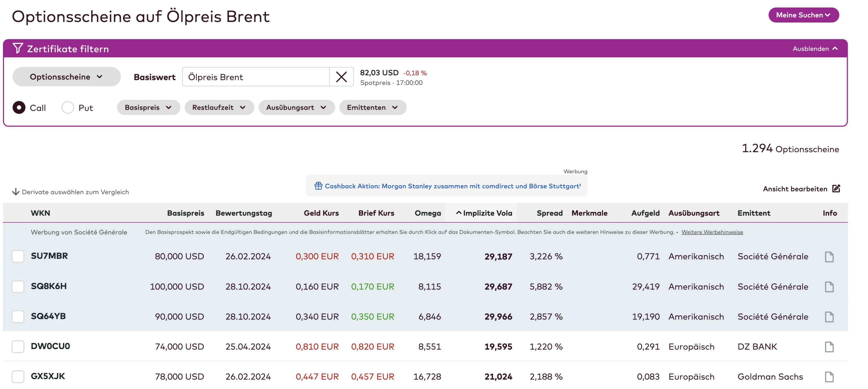
Task: Tick the checkbox for SU7MBR
Action: click(18, 256)
